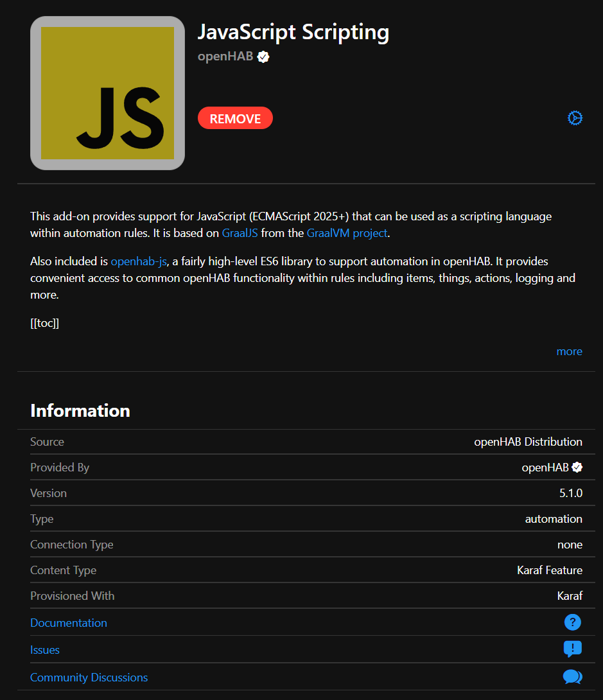The image size is (603, 700).
Task: Click the openHAB Distribution source value
Action: pos(528,442)
